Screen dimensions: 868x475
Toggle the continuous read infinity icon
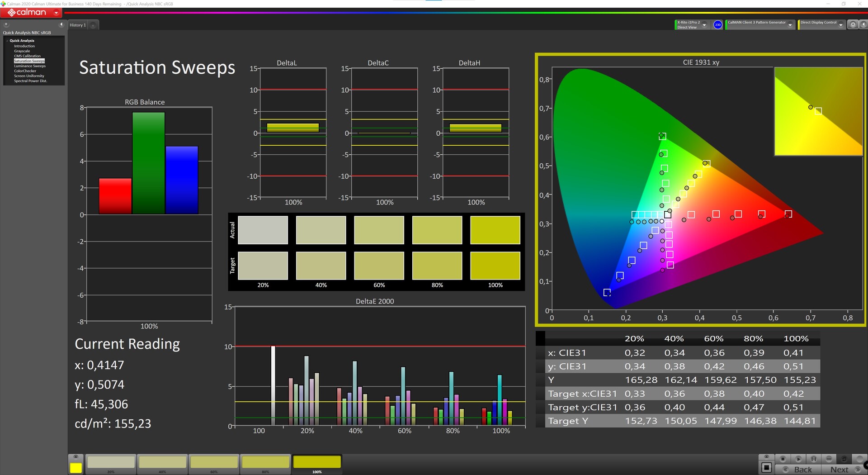(x=829, y=459)
